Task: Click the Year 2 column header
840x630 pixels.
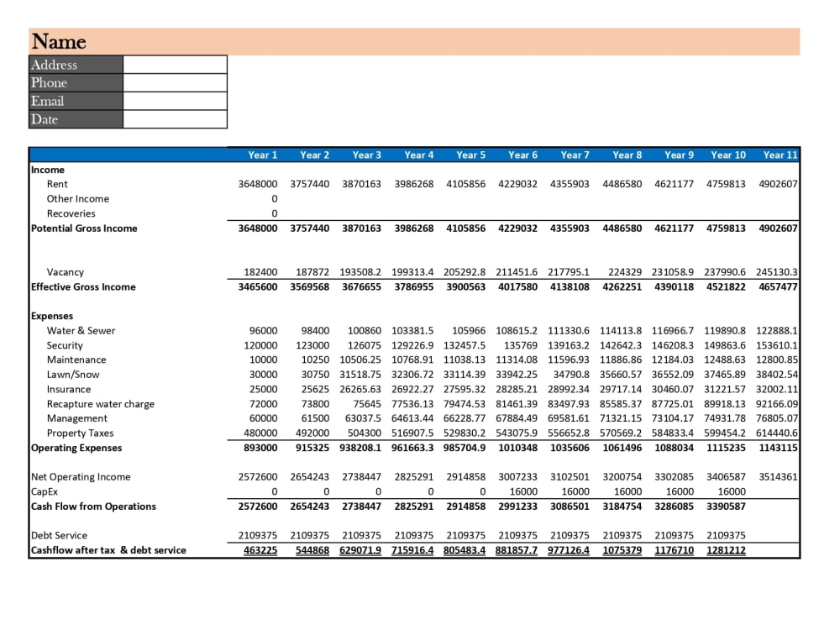Action: 314,155
